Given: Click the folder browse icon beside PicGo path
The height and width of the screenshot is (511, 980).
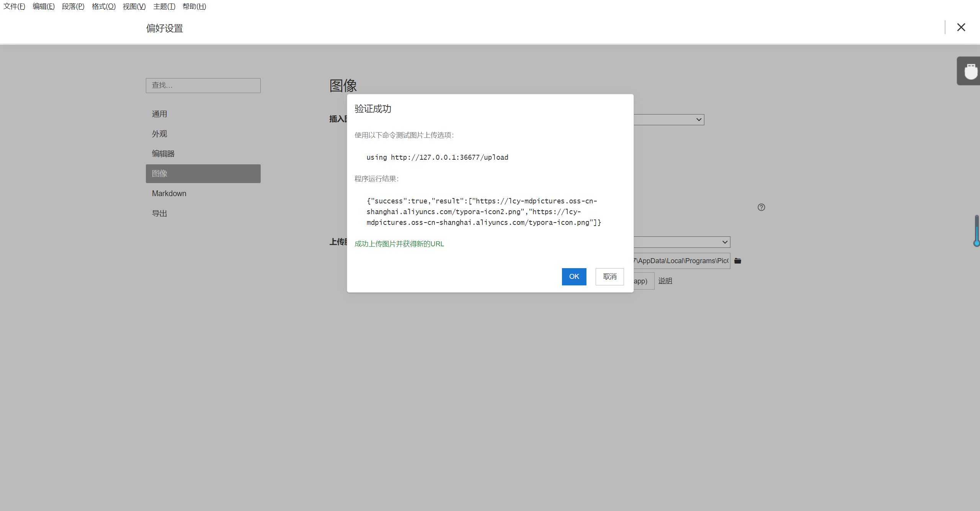Looking at the screenshot, I should coord(738,261).
